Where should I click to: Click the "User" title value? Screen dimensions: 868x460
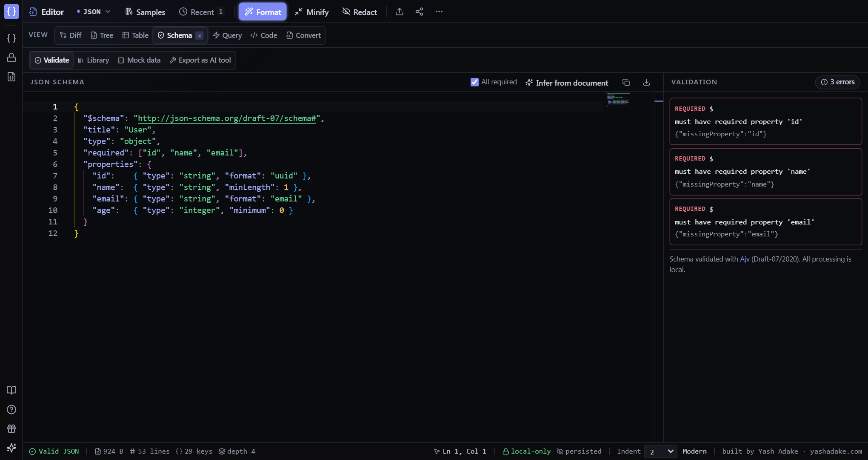coord(138,130)
